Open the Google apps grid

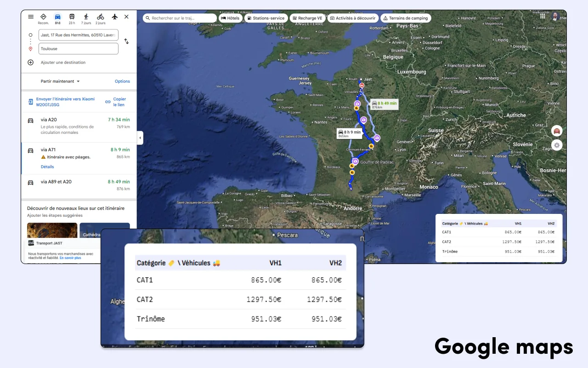click(543, 16)
